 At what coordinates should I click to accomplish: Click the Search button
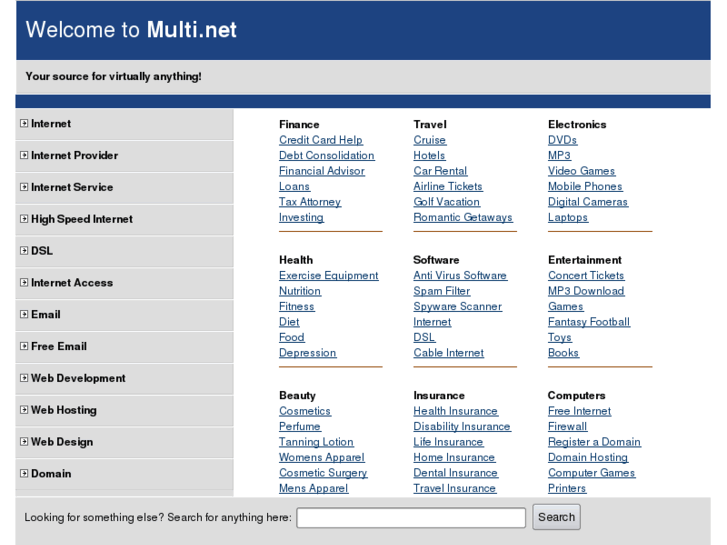[x=556, y=517]
